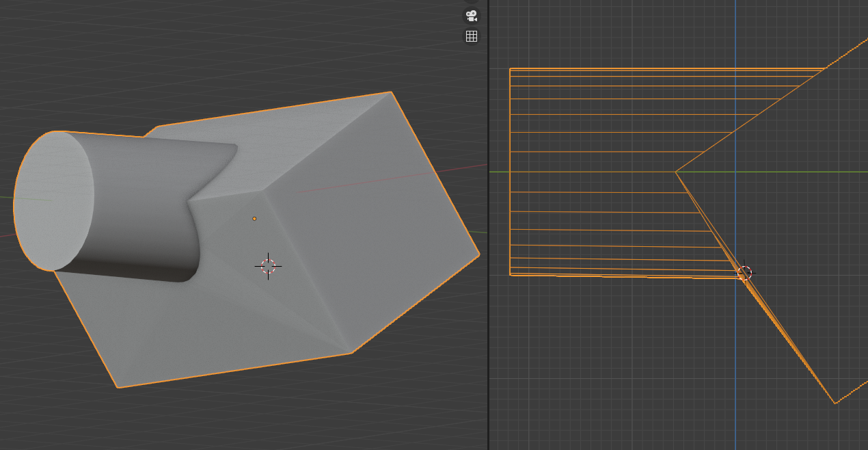The width and height of the screenshot is (868, 450).
Task: Click the wireframe's bottom-left corner vertex
Action: (x=511, y=274)
